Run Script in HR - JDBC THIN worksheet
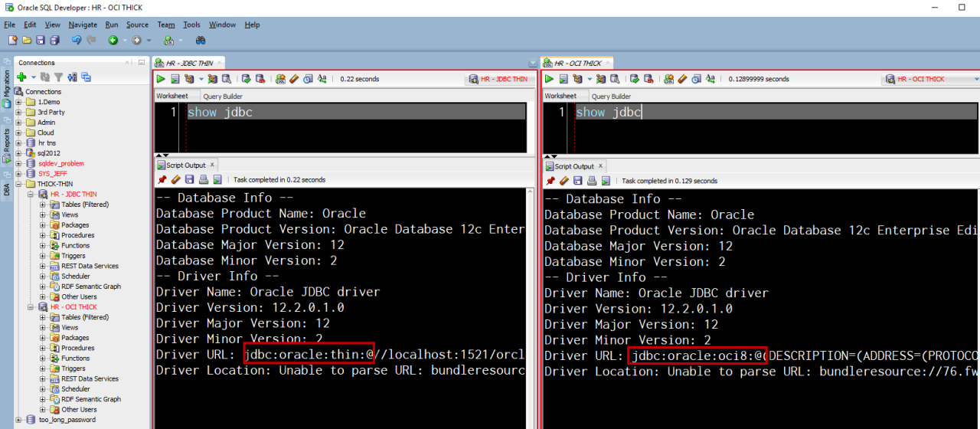The width and height of the screenshot is (980, 429). [x=175, y=79]
